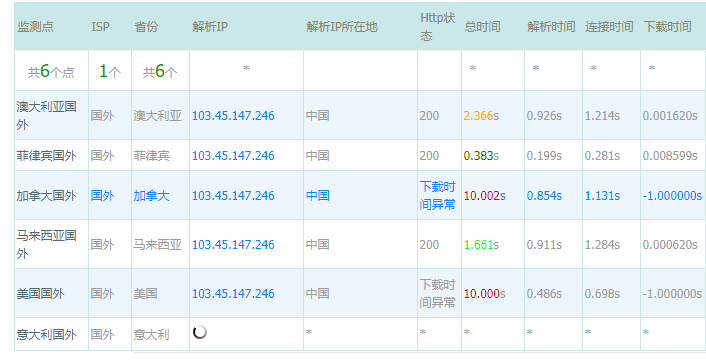Click the 2.366s total time value
Image resolution: width=706 pixels, height=360 pixels.
point(481,116)
